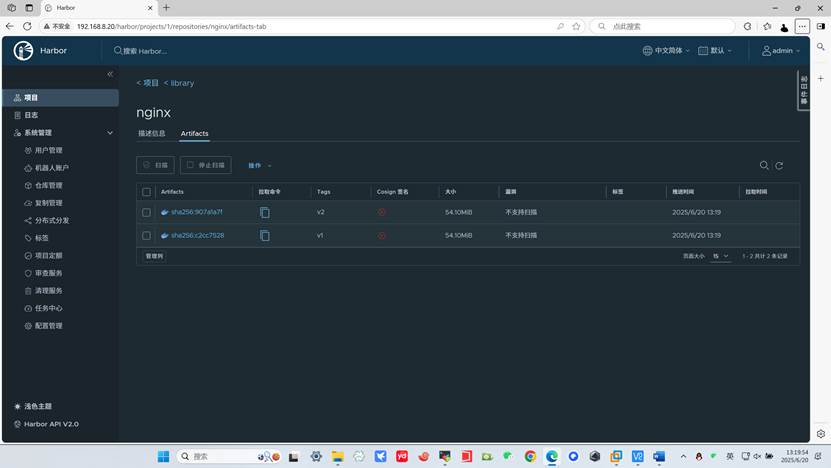The image size is (831, 468).
Task: Copy pull command for tag v1
Action: (x=264, y=235)
